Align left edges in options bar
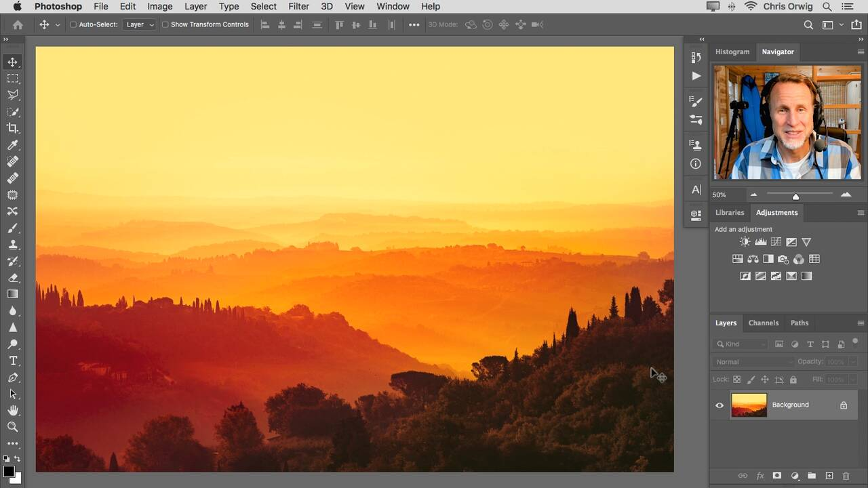868x488 pixels. pos(265,24)
